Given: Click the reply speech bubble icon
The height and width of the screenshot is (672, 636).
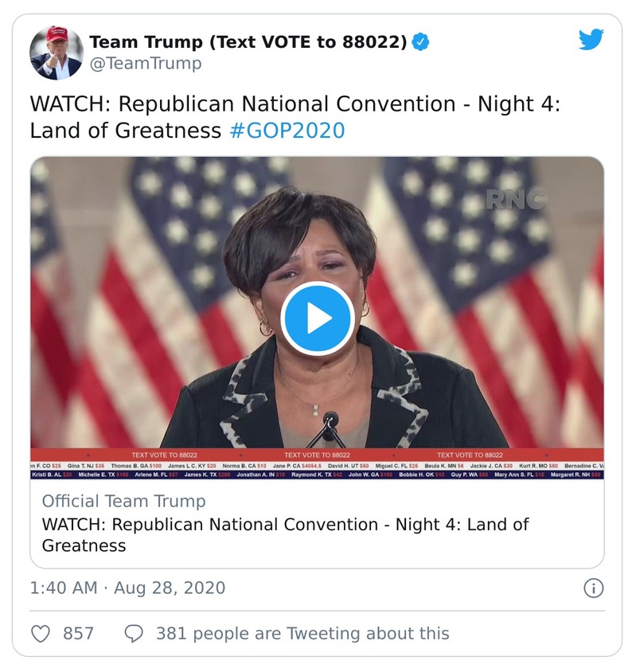Looking at the screenshot, I should point(134,634).
